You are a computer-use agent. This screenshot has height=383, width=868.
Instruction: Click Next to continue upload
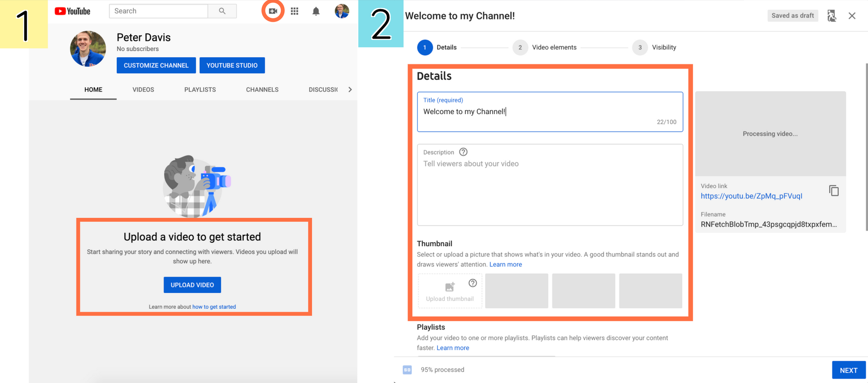848,370
